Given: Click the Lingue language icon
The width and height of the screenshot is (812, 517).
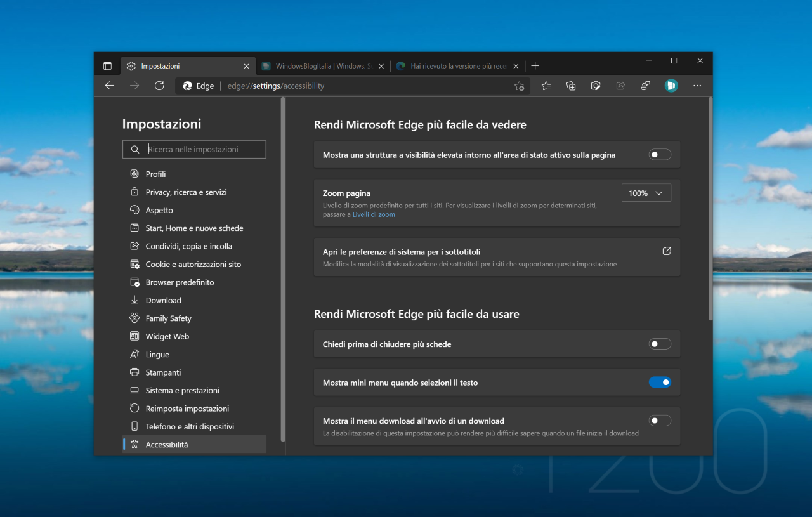Looking at the screenshot, I should tap(134, 355).
